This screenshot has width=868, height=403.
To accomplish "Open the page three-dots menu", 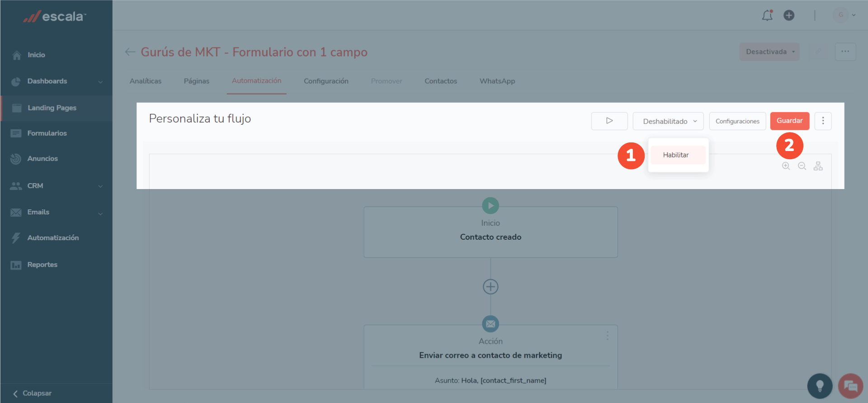I will [x=845, y=52].
